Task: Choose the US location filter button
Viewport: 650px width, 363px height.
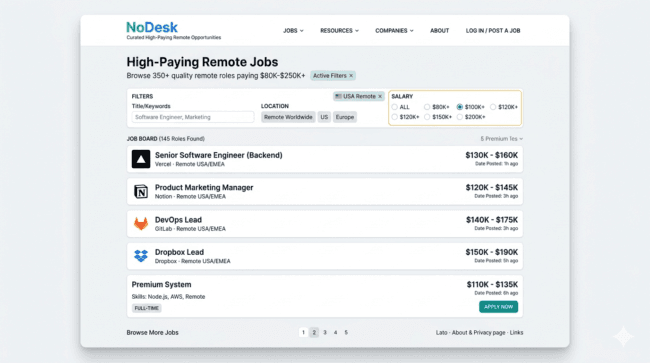Action: tap(324, 117)
